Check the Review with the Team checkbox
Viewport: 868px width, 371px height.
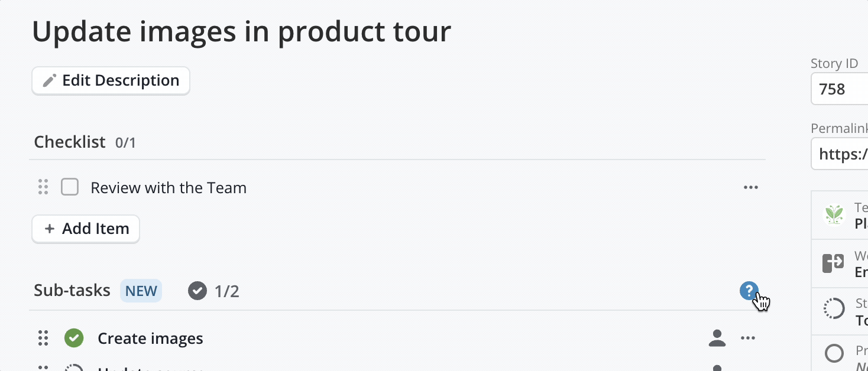tap(70, 188)
